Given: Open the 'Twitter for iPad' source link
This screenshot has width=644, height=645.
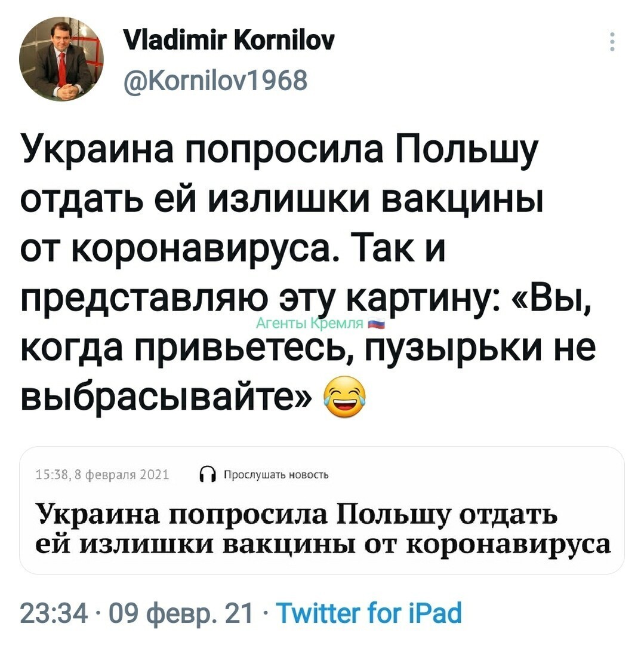Looking at the screenshot, I should [369, 613].
